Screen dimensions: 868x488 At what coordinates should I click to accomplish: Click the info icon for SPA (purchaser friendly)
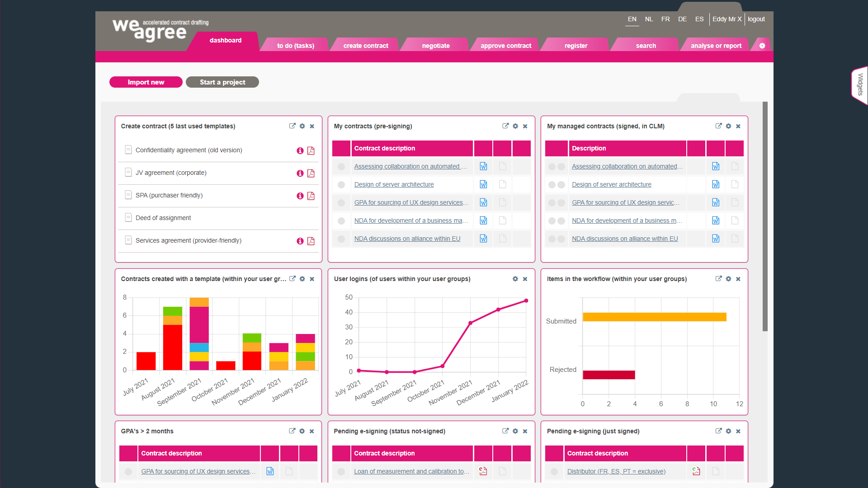point(300,196)
